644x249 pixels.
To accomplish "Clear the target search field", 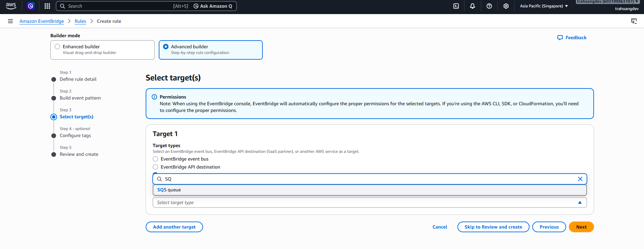I will 580,179.
